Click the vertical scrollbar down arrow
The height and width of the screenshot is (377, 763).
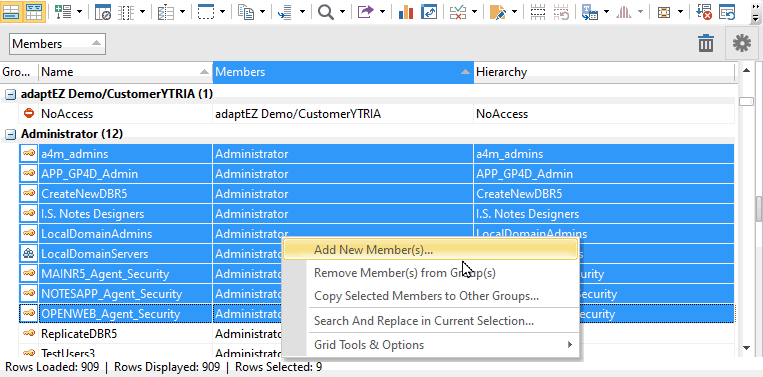click(746, 347)
